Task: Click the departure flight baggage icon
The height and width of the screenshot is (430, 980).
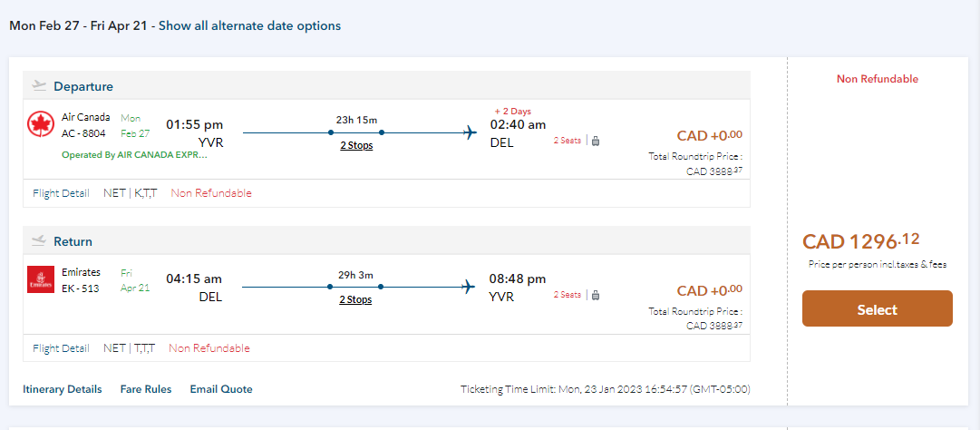Action: (596, 141)
